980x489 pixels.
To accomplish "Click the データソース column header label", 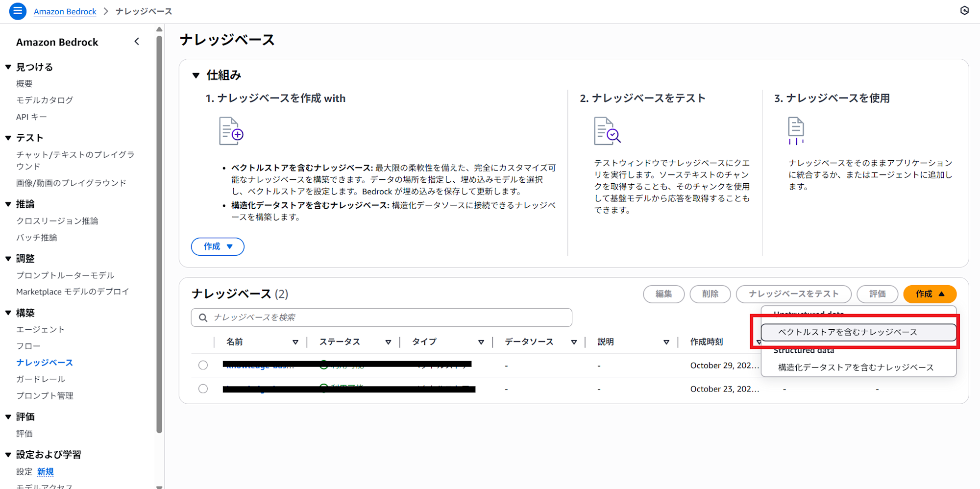I will tap(529, 342).
